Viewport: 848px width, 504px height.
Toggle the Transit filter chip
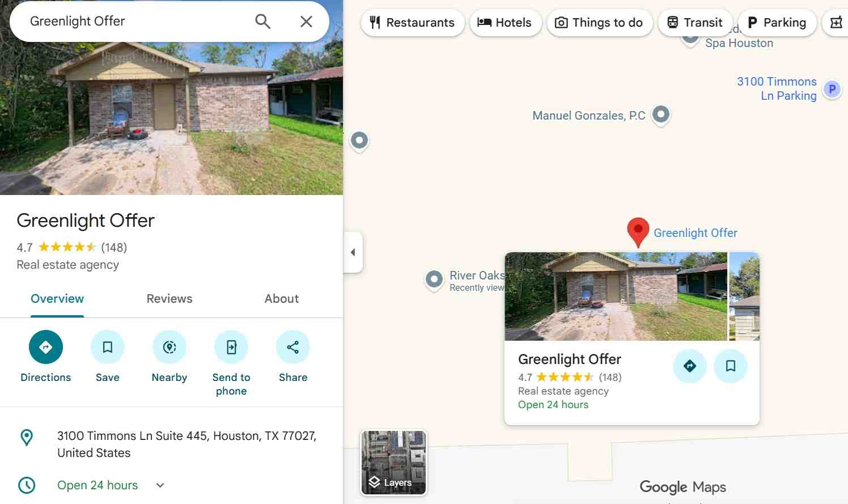[696, 22]
